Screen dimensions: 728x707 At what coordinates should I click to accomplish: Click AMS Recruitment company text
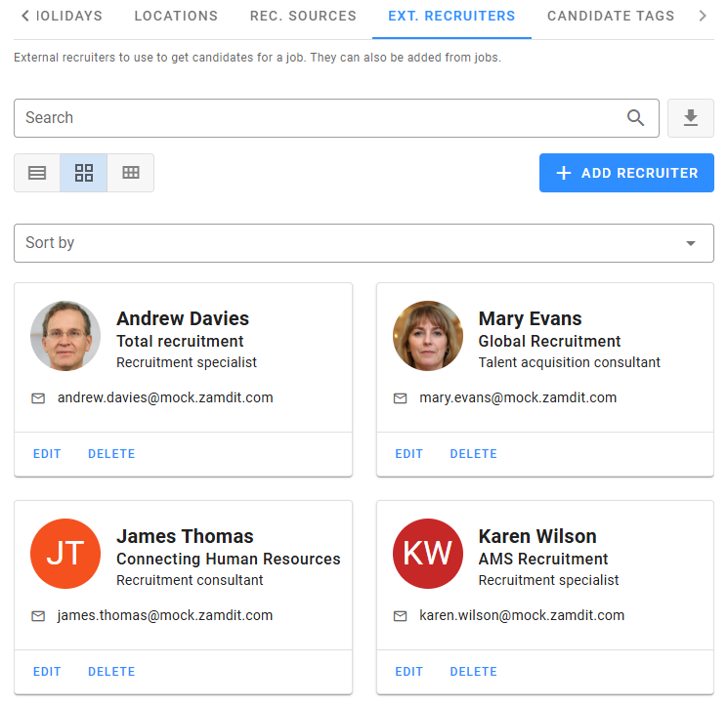543,559
